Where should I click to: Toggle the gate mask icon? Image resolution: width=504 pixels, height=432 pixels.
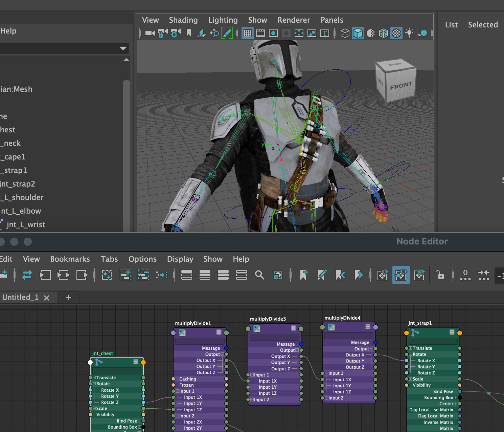tap(286, 33)
